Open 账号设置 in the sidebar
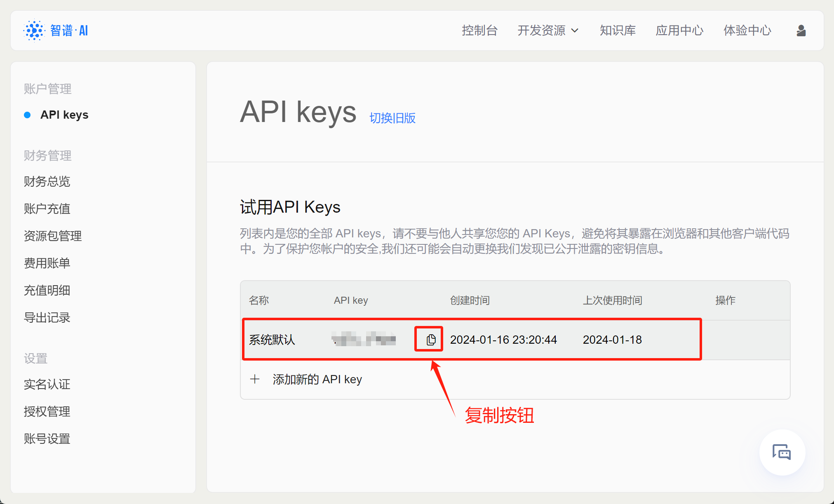Viewport: 834px width, 504px height. tap(47, 438)
